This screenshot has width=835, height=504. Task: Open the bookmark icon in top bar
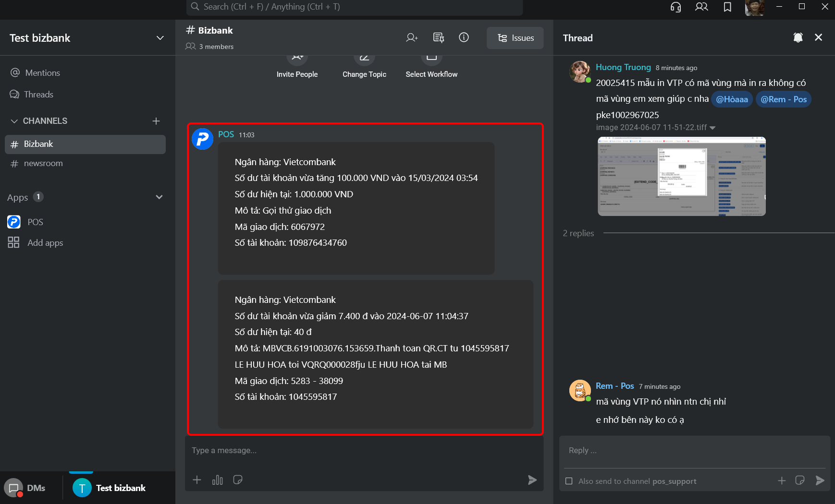pyautogui.click(x=727, y=7)
